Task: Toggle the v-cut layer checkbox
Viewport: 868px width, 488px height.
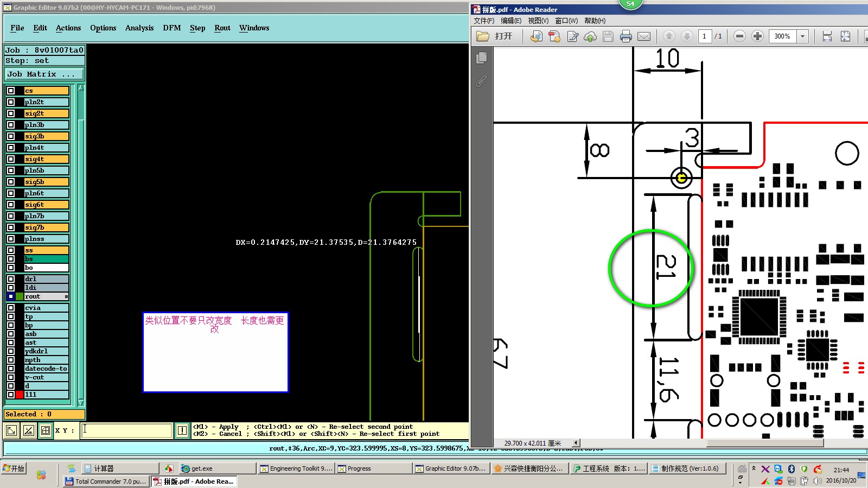Action: [11, 377]
